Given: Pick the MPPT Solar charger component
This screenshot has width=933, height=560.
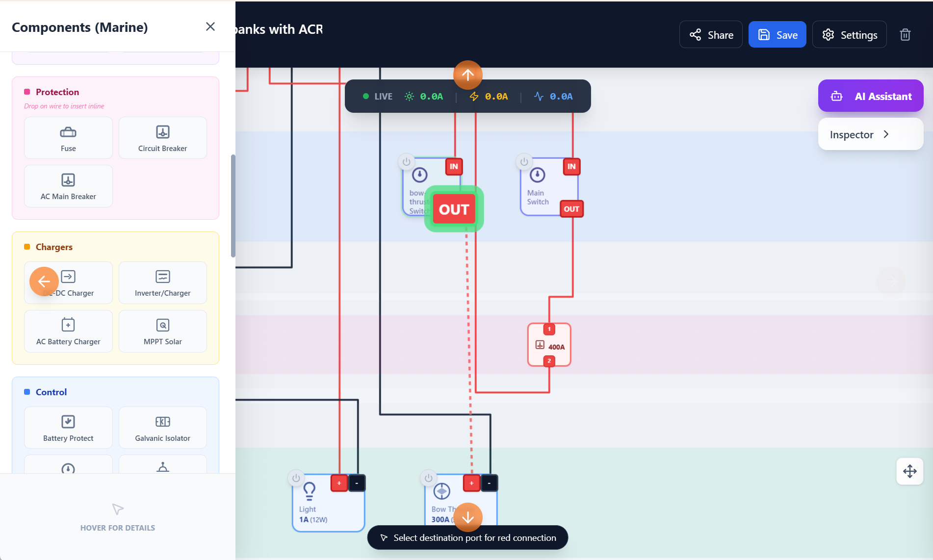Looking at the screenshot, I should coord(162,331).
